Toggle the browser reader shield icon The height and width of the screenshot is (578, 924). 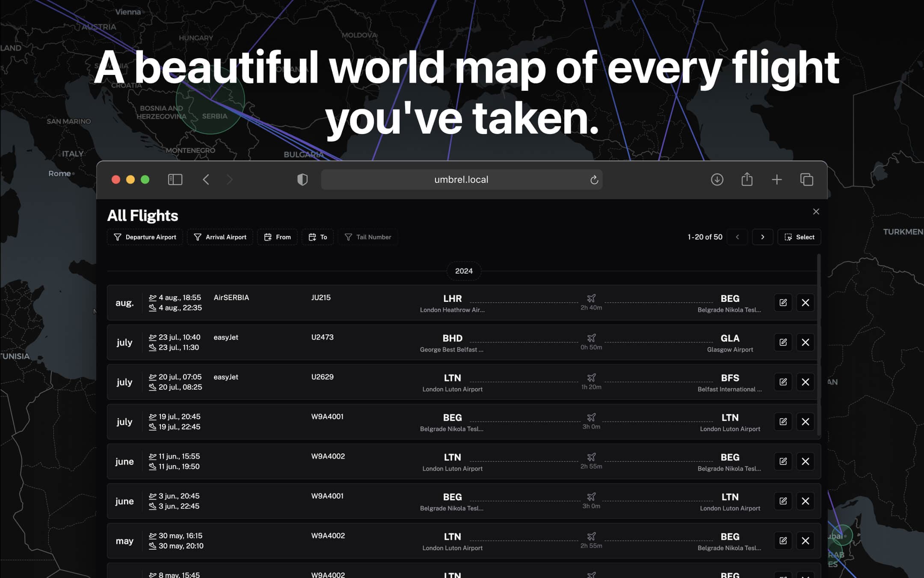(302, 179)
